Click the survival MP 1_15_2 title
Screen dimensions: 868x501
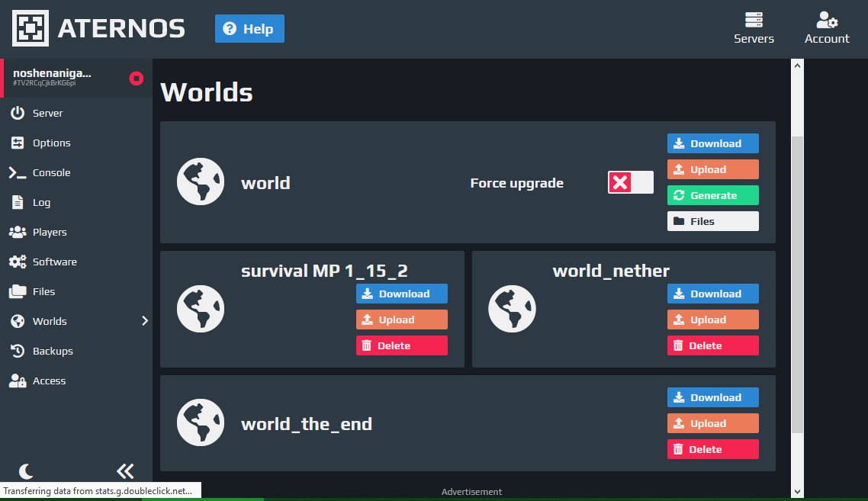[324, 271]
